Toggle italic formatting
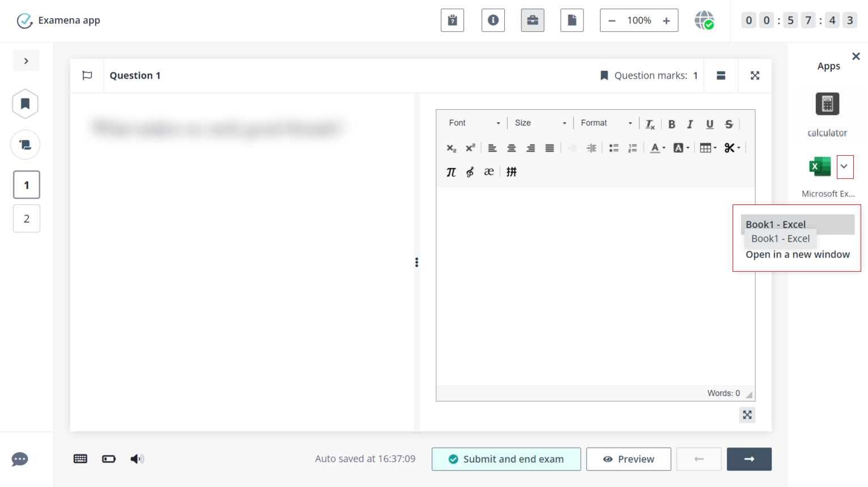The width and height of the screenshot is (868, 487). pyautogui.click(x=690, y=123)
